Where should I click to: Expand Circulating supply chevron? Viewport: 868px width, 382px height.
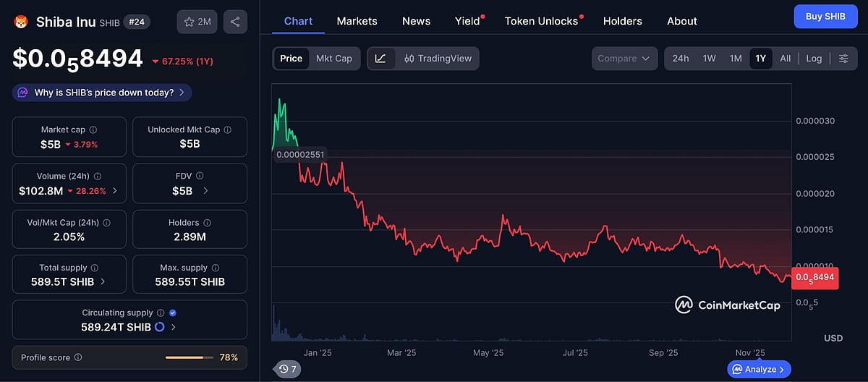tap(174, 327)
